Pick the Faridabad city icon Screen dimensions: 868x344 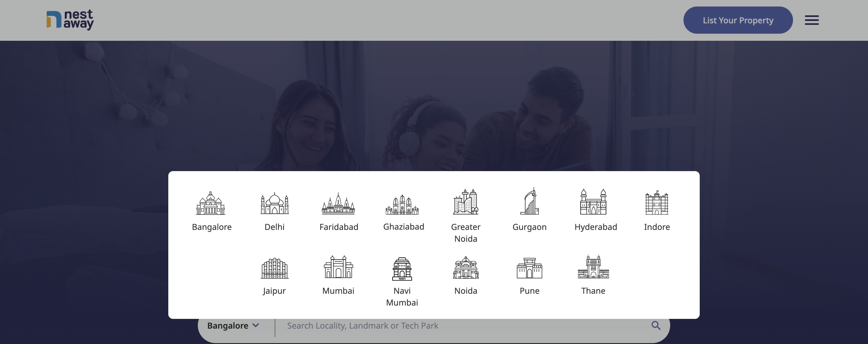(338, 203)
